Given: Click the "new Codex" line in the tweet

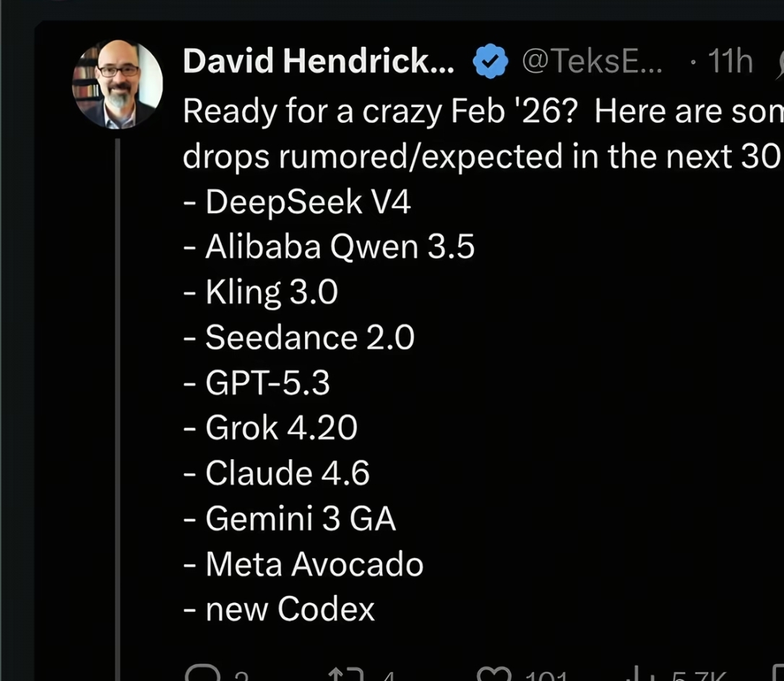Looking at the screenshot, I should (x=290, y=609).
